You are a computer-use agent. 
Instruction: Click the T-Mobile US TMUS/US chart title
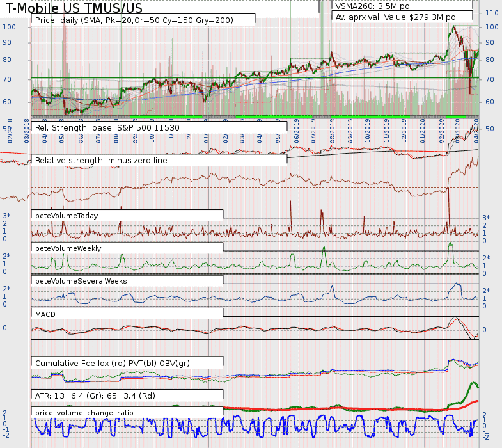pyautogui.click(x=74, y=8)
